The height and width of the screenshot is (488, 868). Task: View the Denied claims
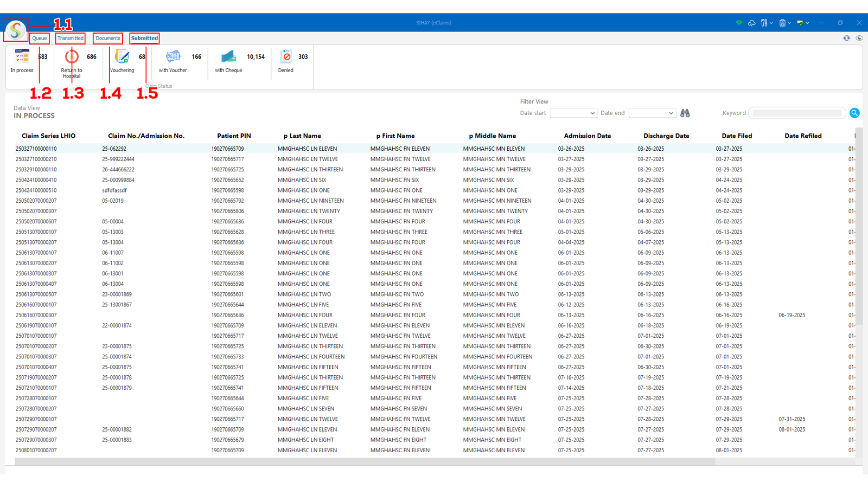click(x=286, y=57)
